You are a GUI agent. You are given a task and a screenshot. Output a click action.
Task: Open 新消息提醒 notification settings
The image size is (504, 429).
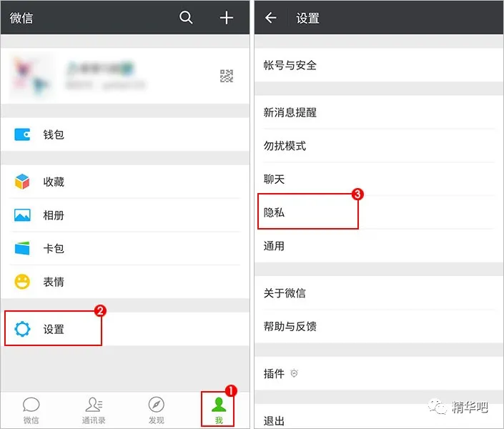(379, 112)
